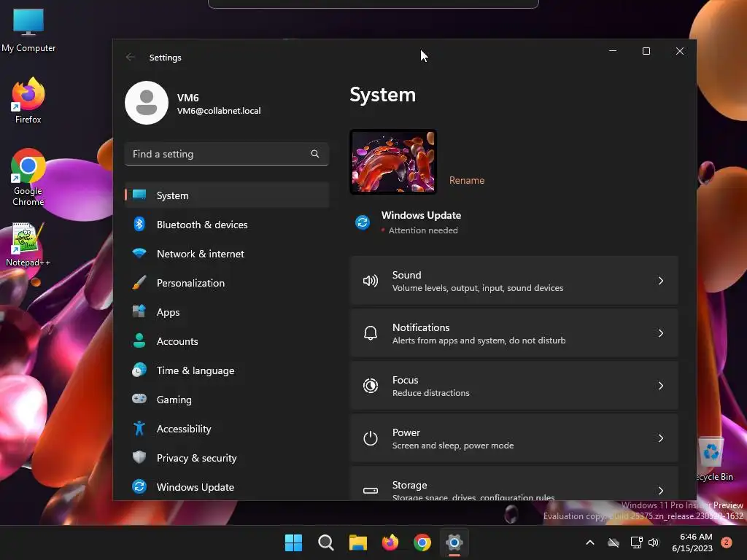This screenshot has height=560, width=747.
Task: Open File Explorer from taskbar
Action: tap(357, 542)
